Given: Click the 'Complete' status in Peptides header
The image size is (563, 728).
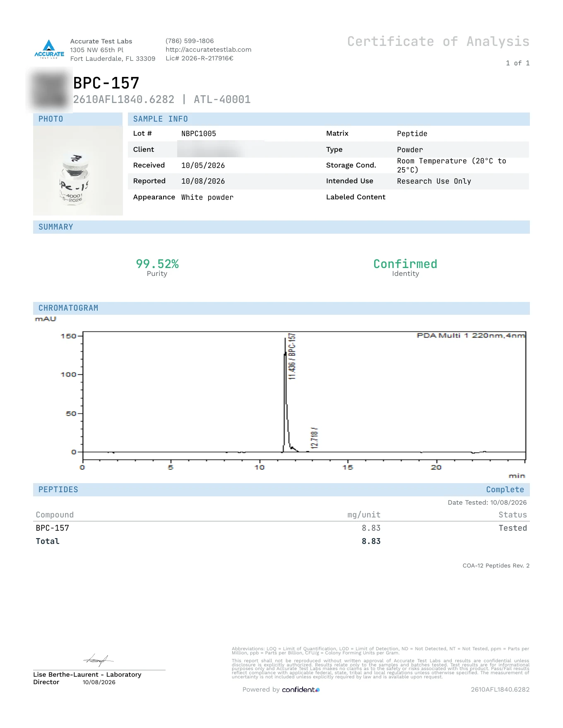Looking at the screenshot, I should point(505,490).
